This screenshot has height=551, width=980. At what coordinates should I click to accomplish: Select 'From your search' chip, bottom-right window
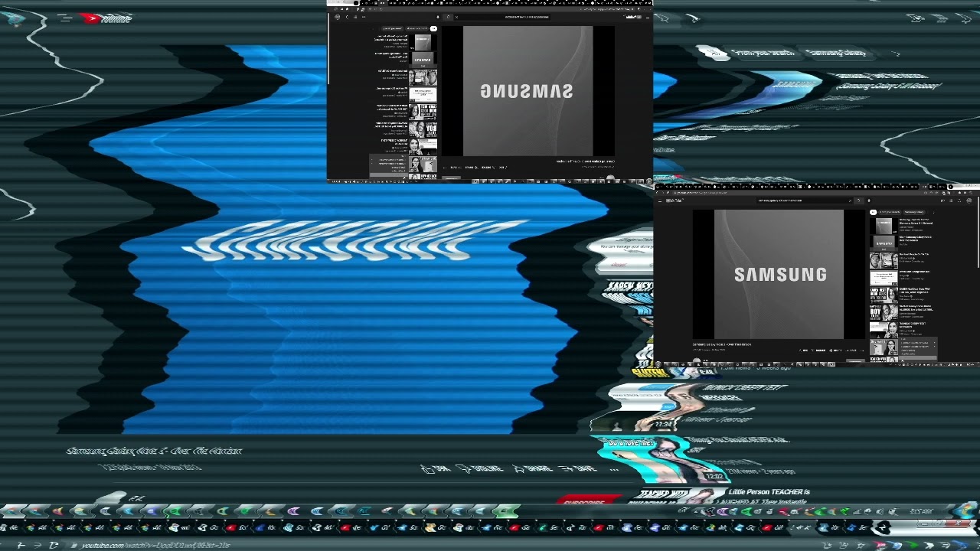[890, 212]
